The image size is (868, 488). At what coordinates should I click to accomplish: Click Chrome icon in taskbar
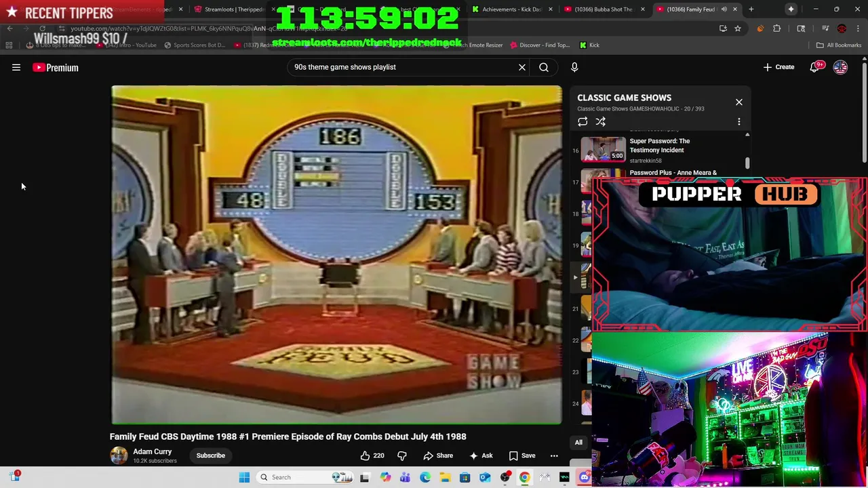click(525, 477)
